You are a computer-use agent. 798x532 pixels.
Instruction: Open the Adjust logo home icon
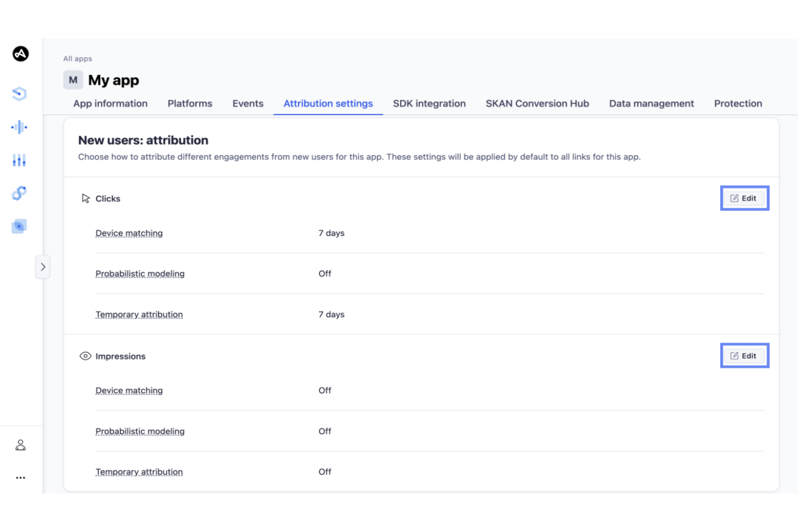(20, 53)
